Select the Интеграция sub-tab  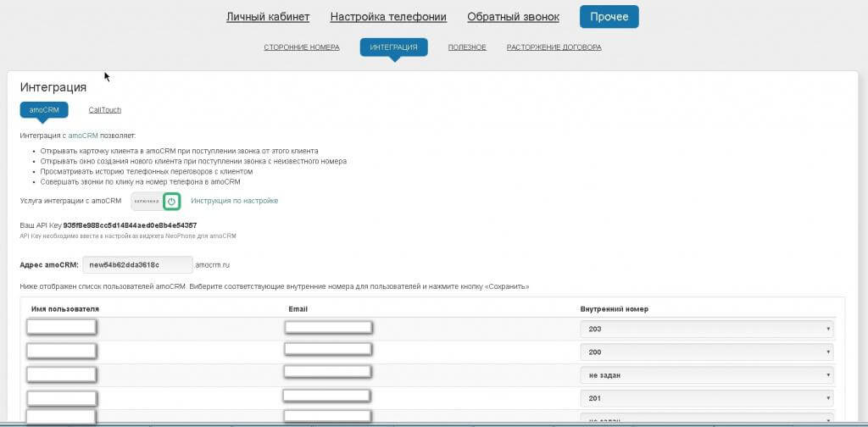click(393, 47)
